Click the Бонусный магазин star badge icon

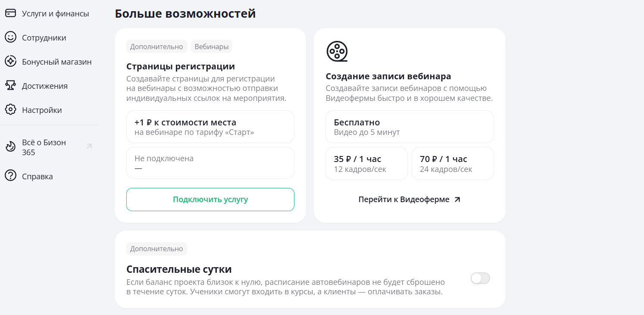pos(10,62)
